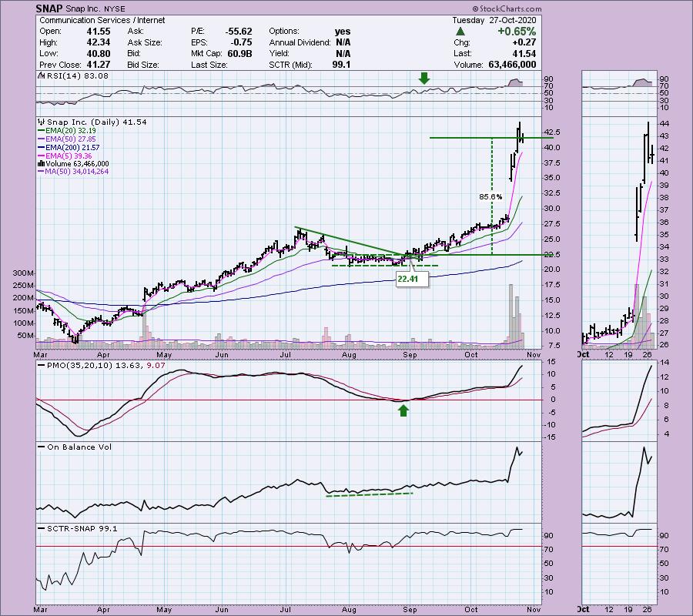The image size is (693, 616).
Task: Click the Chg value +0.27
Action: 524,42
